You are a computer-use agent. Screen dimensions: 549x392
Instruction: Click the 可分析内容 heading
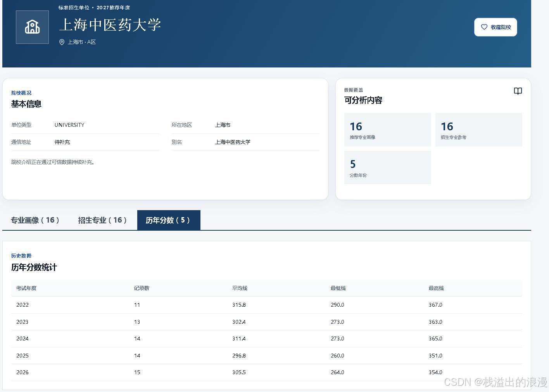[x=363, y=100]
